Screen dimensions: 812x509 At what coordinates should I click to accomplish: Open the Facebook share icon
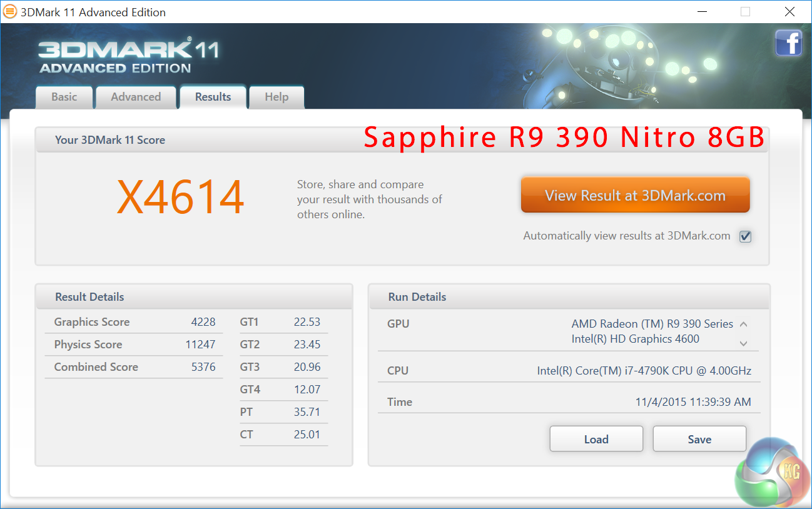(788, 43)
